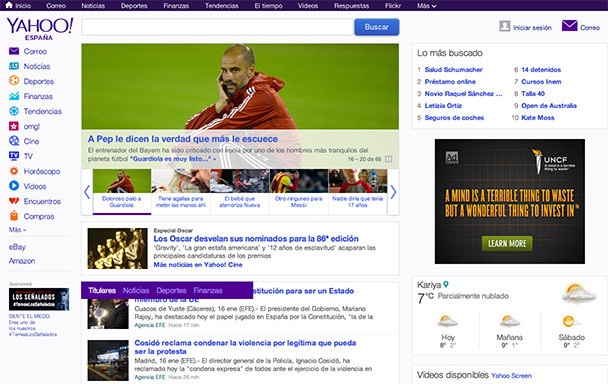Image resolution: width=608 pixels, height=384 pixels.
Task: Open trending search Open de Australia
Action: [549, 106]
